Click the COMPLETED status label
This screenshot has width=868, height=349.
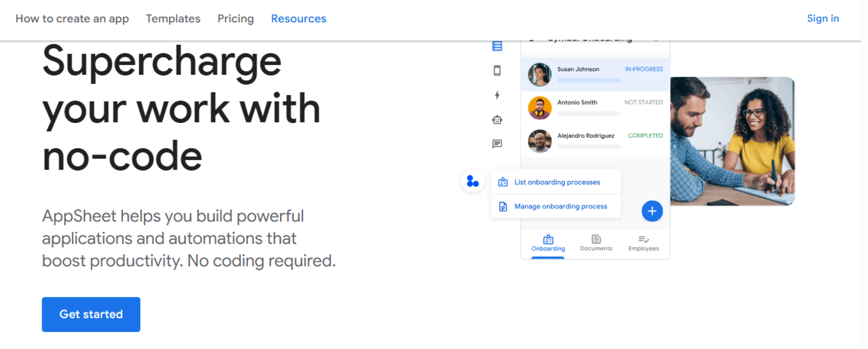click(645, 136)
